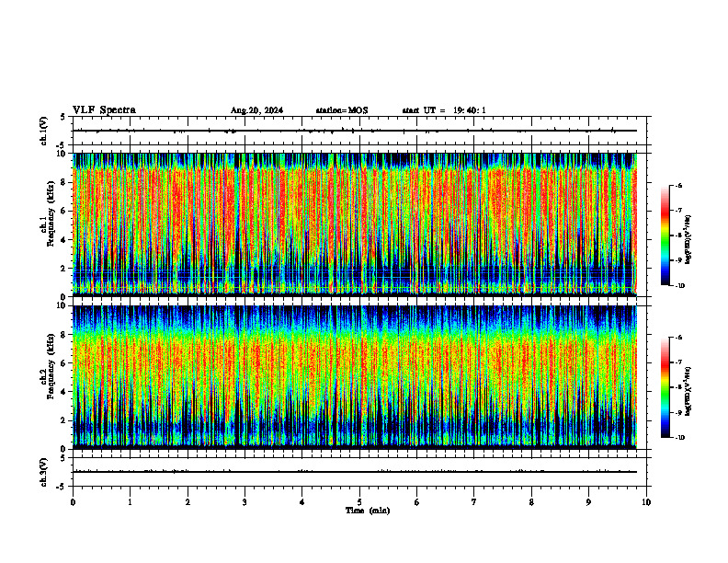Click time axis tick label "10"
The width and height of the screenshot is (728, 563).
pos(646,502)
